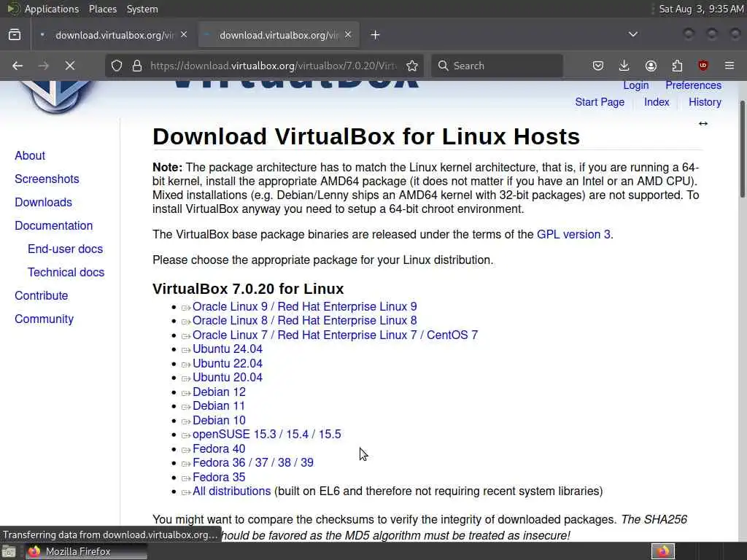Download the Ubuntu 22.04 package
Image resolution: width=747 pixels, height=560 pixels.
[x=228, y=364]
